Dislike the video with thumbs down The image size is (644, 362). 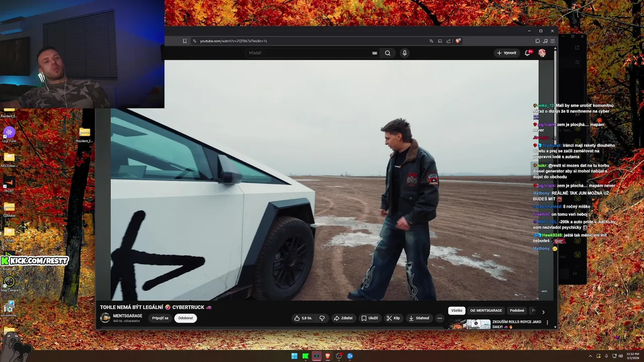click(x=322, y=318)
